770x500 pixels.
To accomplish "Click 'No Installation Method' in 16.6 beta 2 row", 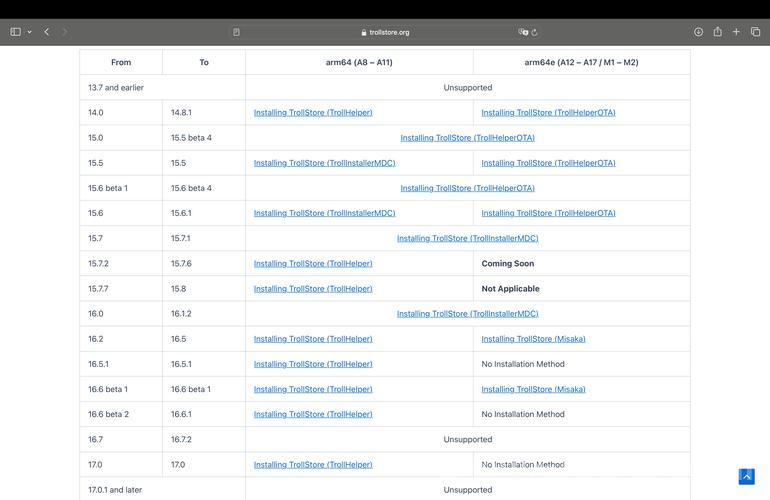I will tap(523, 414).
